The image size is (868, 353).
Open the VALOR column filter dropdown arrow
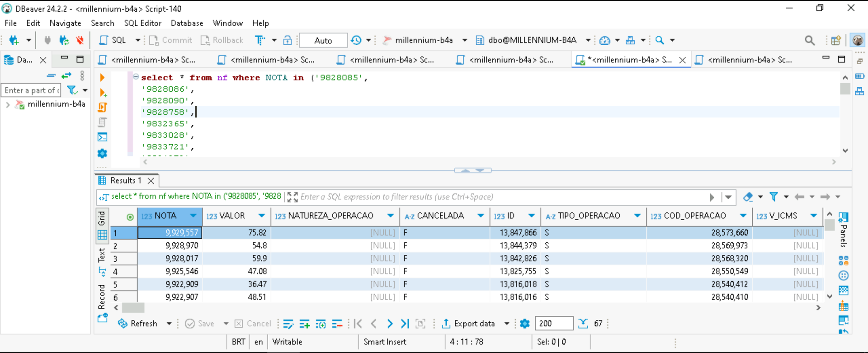coord(262,216)
